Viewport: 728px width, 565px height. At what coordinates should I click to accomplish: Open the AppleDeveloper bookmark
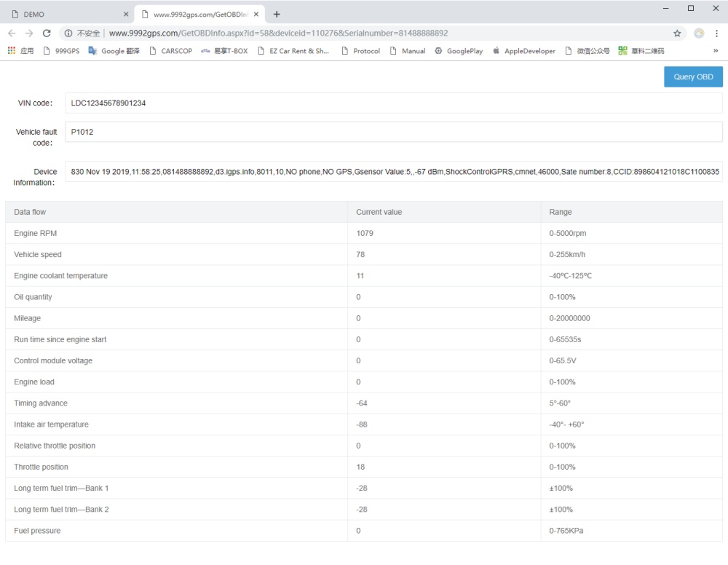pos(524,51)
